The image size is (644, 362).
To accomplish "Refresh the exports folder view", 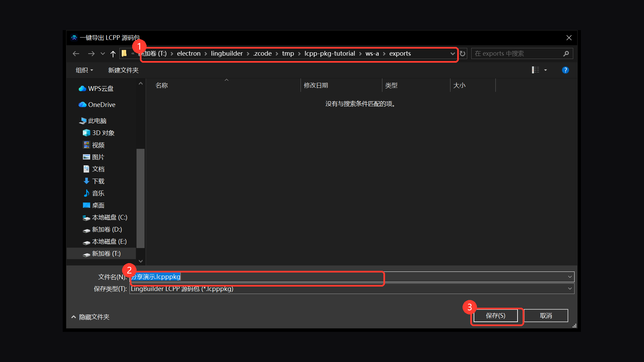I will click(x=463, y=54).
